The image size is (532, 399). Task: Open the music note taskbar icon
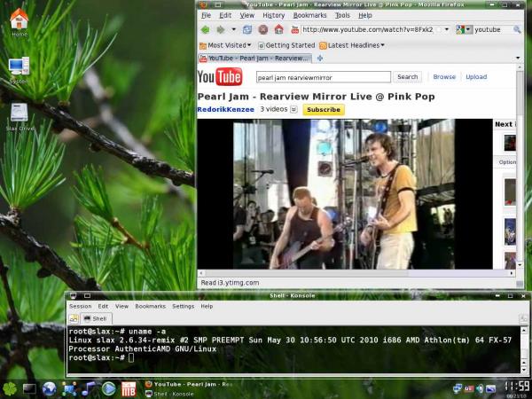pos(89,389)
